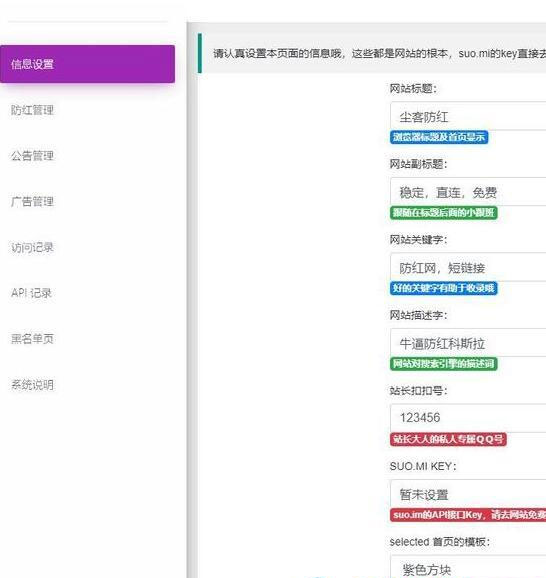
Task: Click the 站长扣扣号 field showing 123456
Action: [468, 418]
